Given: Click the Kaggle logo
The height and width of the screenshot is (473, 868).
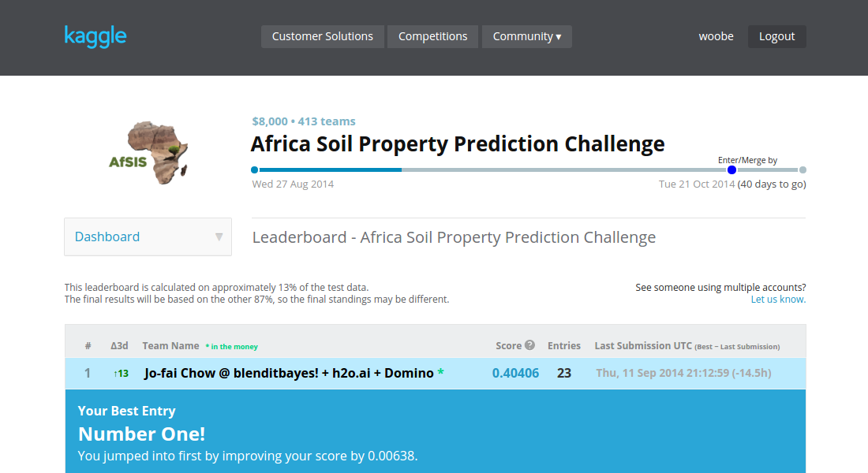Looking at the screenshot, I should pyautogui.click(x=95, y=36).
